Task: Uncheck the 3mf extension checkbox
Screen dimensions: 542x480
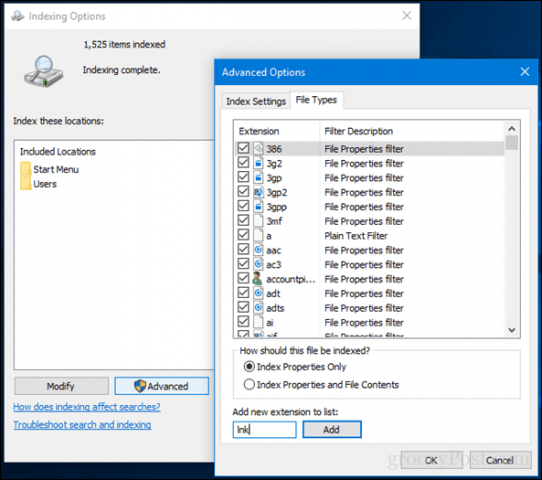Action: pyautogui.click(x=243, y=220)
